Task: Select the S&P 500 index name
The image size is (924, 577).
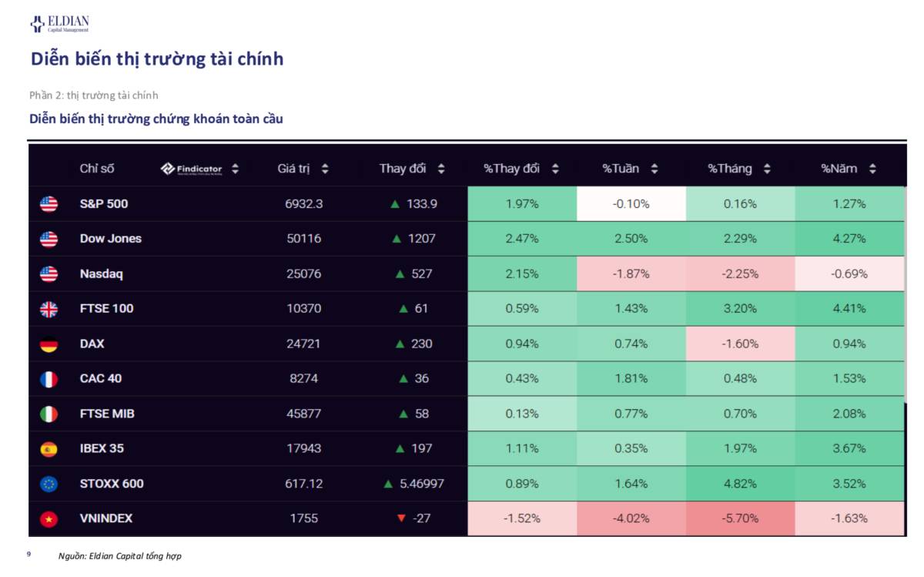Action: pyautogui.click(x=104, y=204)
